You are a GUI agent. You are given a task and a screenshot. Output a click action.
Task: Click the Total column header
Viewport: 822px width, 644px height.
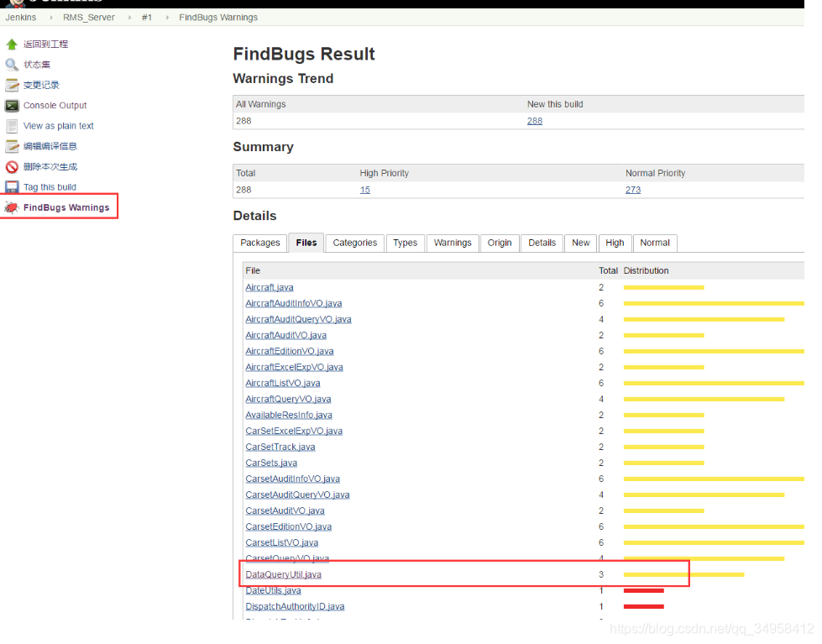[608, 270]
